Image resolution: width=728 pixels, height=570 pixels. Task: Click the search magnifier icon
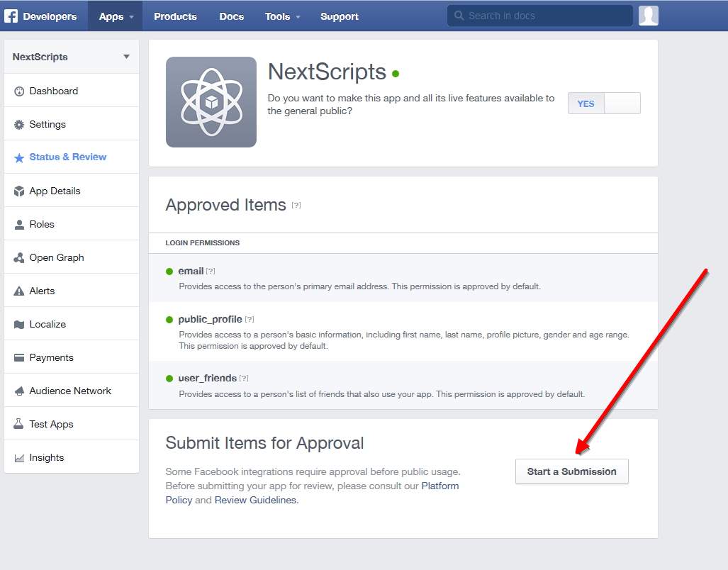point(459,16)
